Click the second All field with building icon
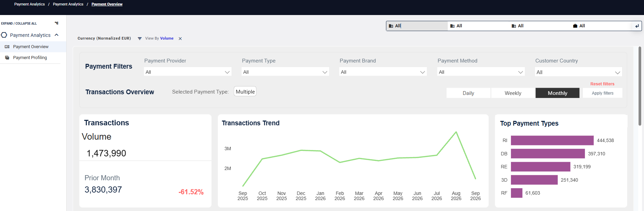The height and width of the screenshot is (211, 644). 478,26
